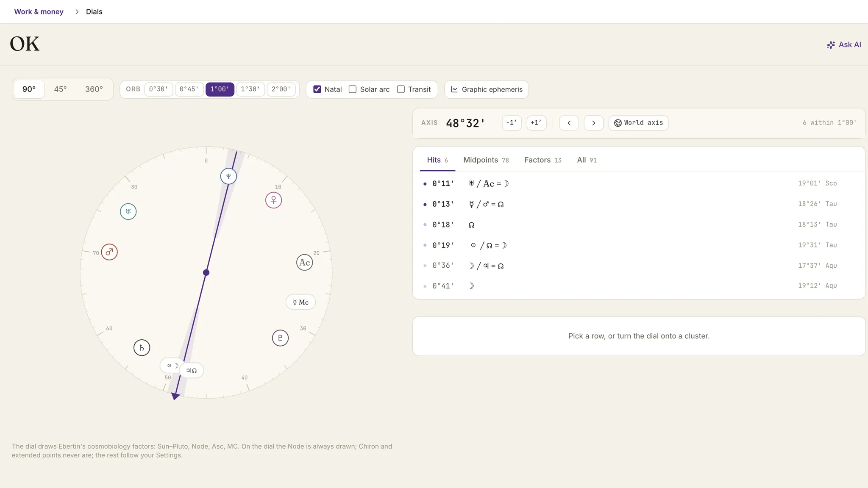The height and width of the screenshot is (488, 868).
Task: Select the Saturn glyph on the dial
Action: pos(142,348)
